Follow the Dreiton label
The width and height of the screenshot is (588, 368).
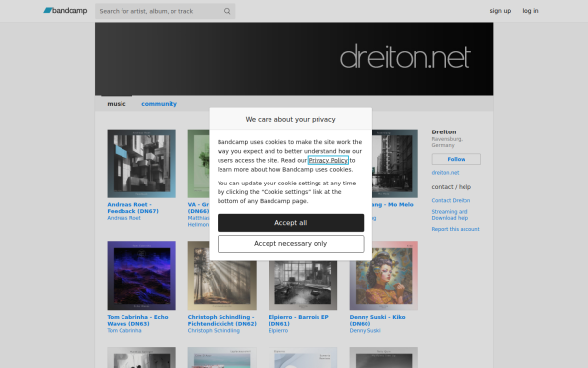(456, 159)
